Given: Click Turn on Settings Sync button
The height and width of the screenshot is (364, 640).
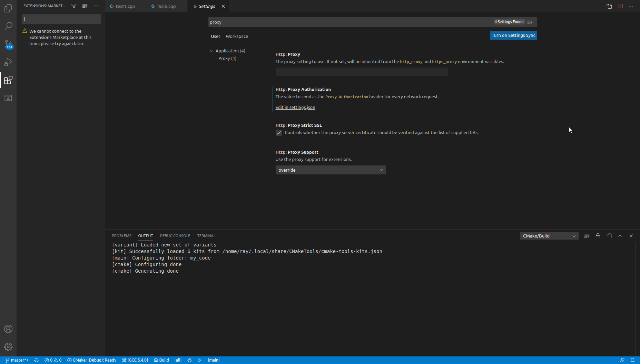Looking at the screenshot, I should 513,35.
